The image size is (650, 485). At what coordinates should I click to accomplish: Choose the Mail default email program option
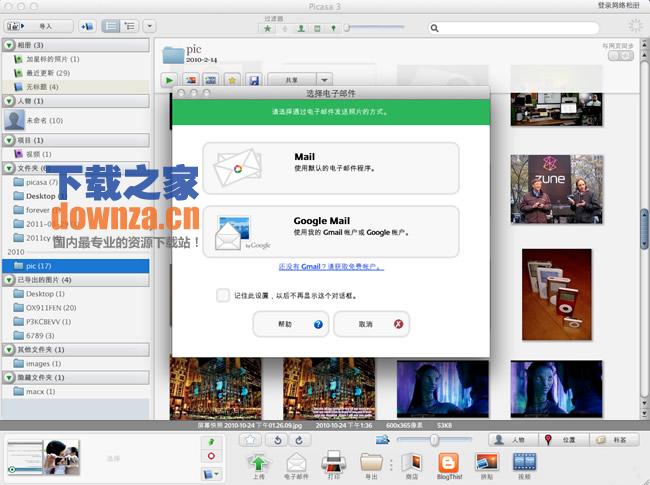[x=331, y=168]
